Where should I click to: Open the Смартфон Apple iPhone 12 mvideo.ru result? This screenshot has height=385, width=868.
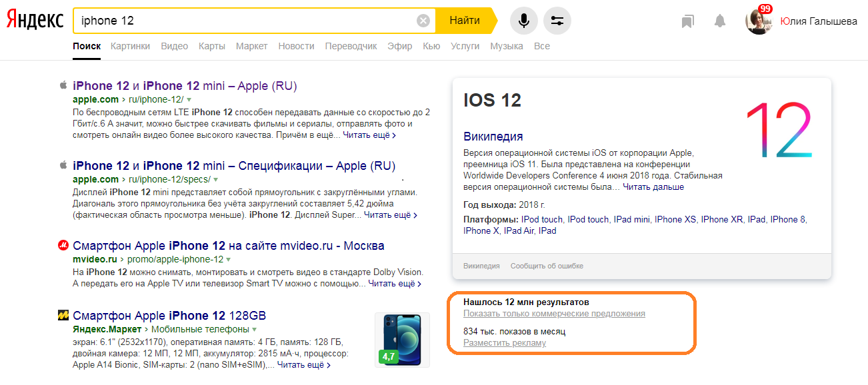pyautogui.click(x=229, y=246)
